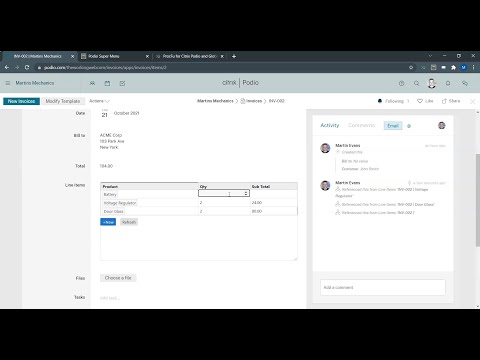480x360 pixels.
Task: Click the Add a comment field
Action: pyautogui.click(x=383, y=287)
